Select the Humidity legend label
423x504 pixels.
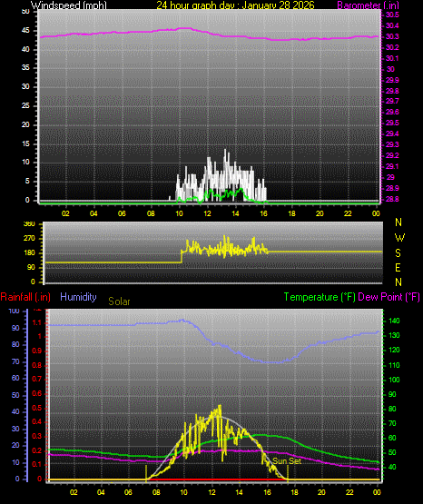[x=78, y=297]
